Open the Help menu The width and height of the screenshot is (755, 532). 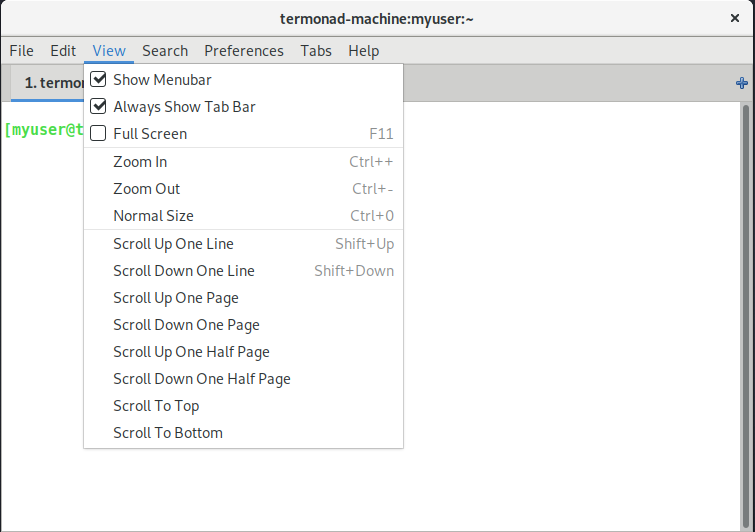coord(364,51)
